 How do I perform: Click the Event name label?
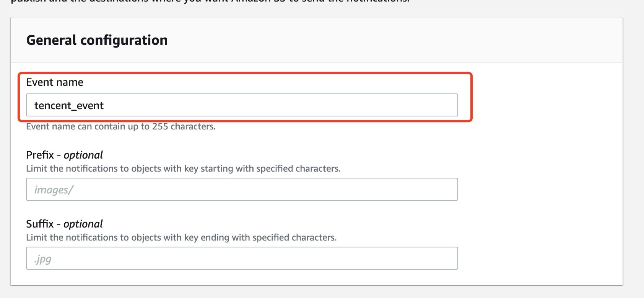(x=55, y=82)
